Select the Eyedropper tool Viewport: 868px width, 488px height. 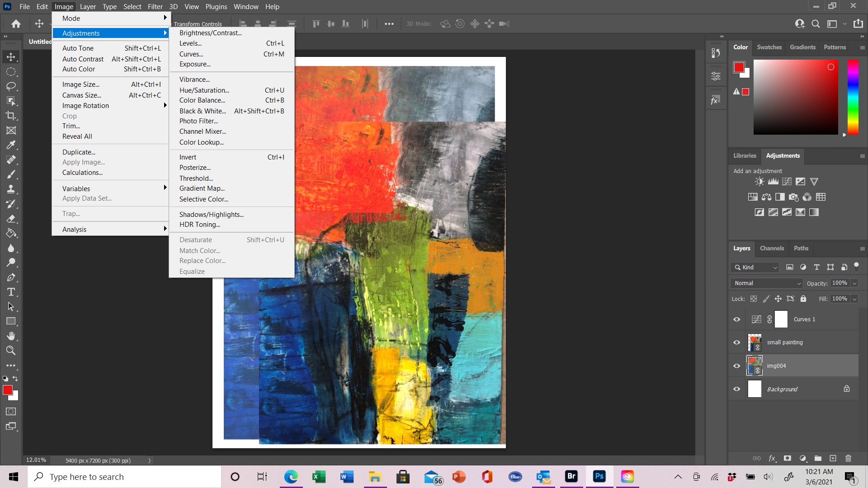click(x=11, y=145)
